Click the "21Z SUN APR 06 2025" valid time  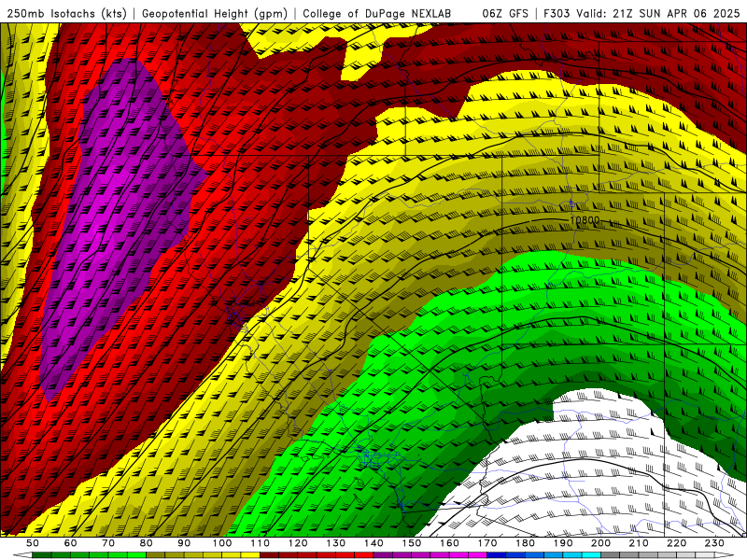click(x=676, y=14)
